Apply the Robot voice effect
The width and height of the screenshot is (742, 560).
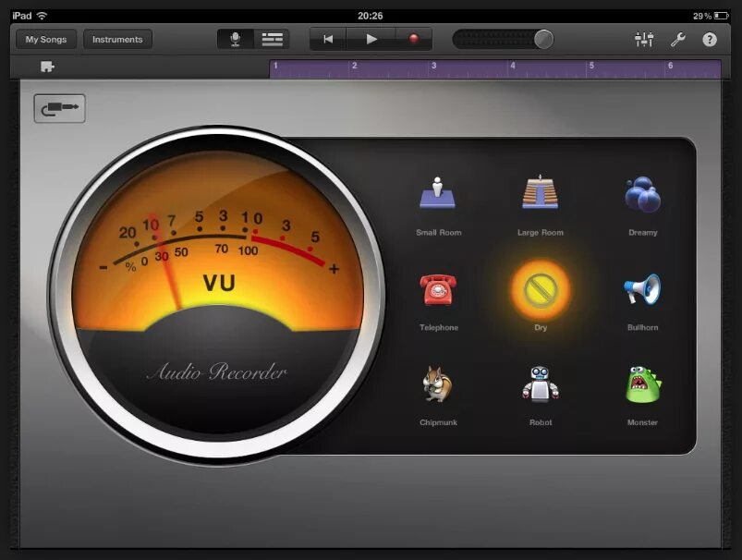(540, 383)
